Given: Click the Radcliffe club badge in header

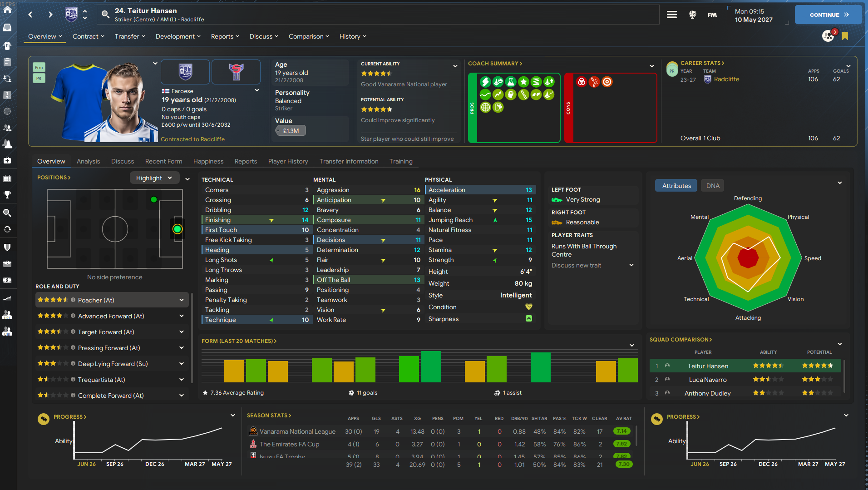Looking at the screenshot, I should 71,15.
